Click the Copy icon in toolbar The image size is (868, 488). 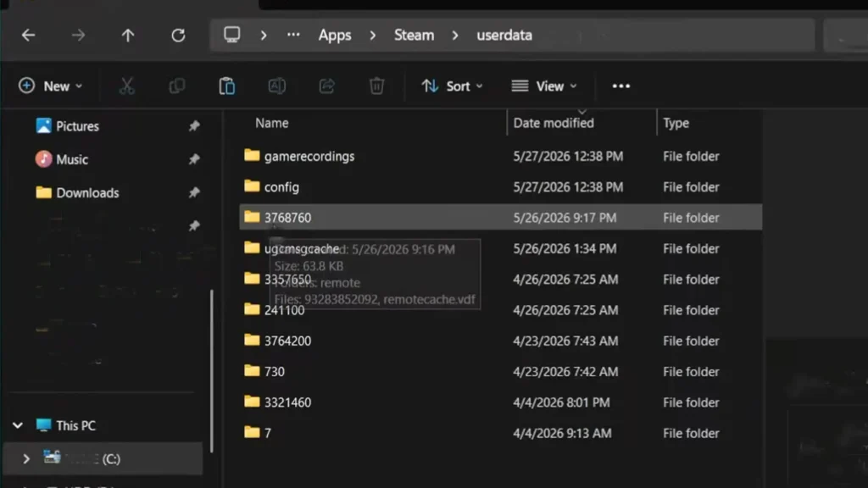click(176, 86)
